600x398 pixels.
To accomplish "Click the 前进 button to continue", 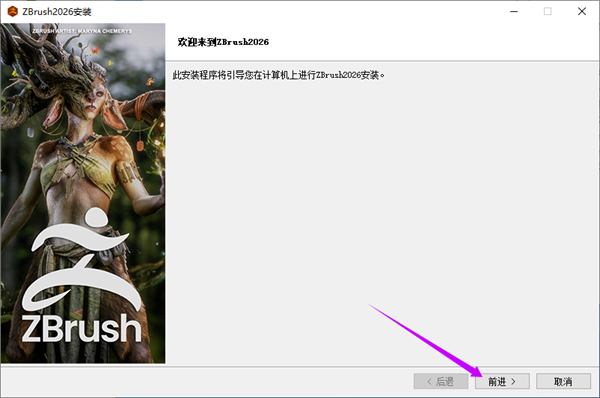I will (502, 381).
